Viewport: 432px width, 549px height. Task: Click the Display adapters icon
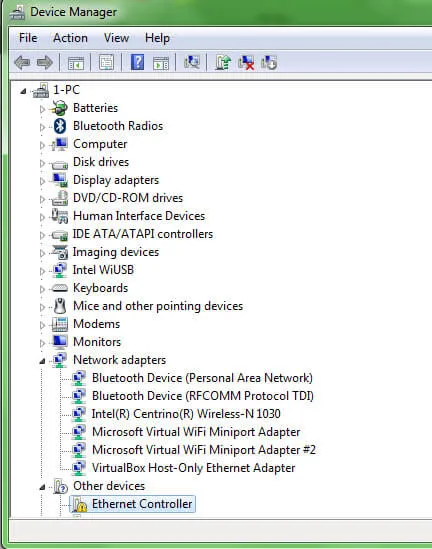[x=60, y=180]
